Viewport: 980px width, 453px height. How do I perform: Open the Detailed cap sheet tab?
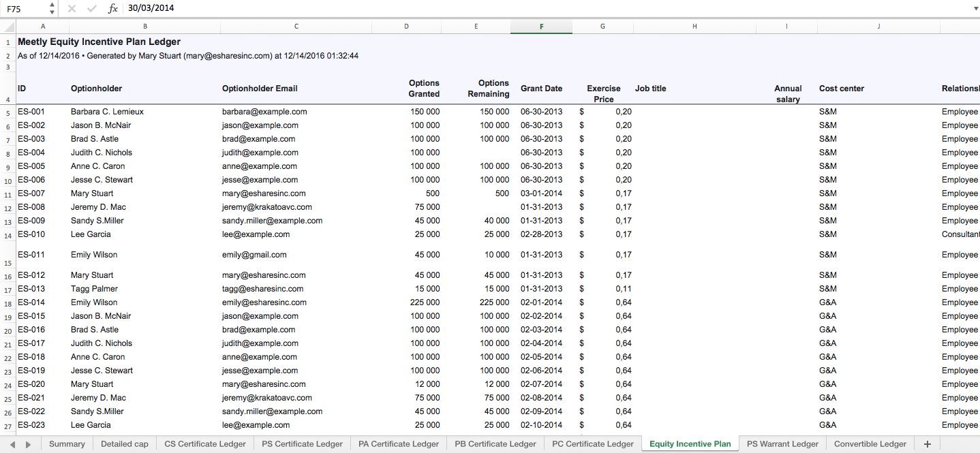(x=124, y=444)
